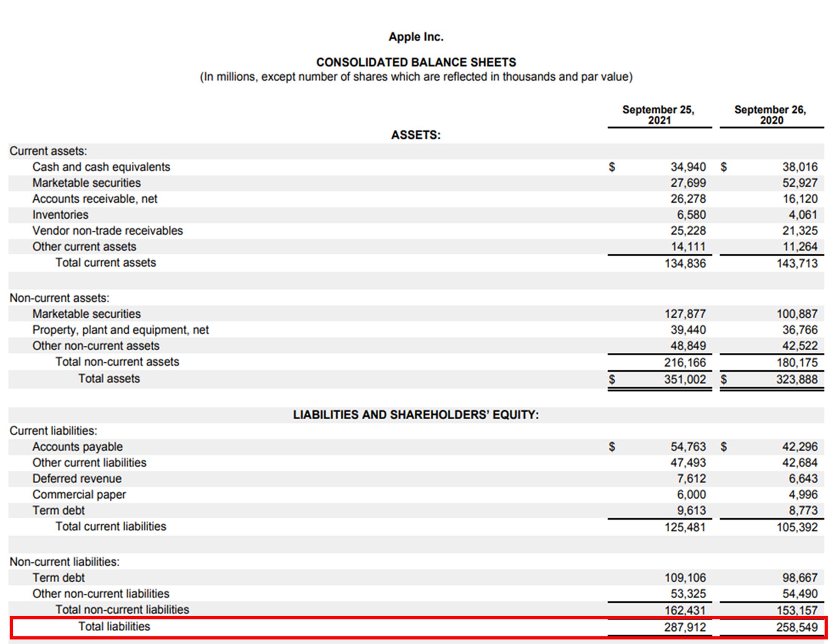Select the 287,912 total liabilities value
837x644 pixels.
(685, 627)
